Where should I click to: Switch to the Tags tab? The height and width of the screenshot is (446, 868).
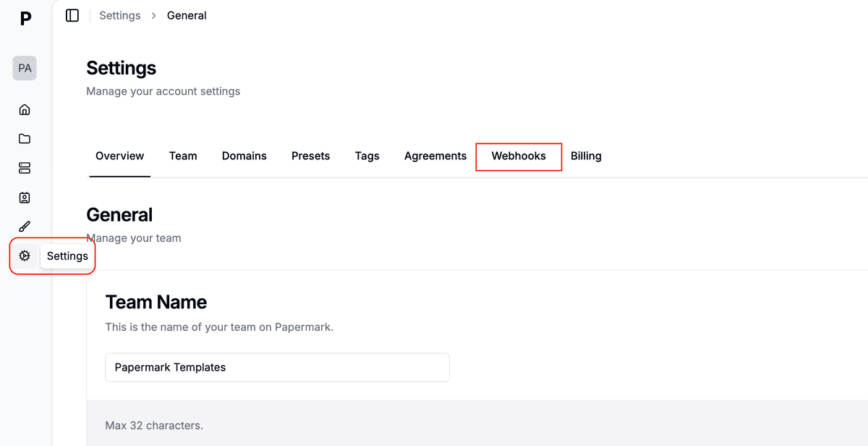[367, 156]
